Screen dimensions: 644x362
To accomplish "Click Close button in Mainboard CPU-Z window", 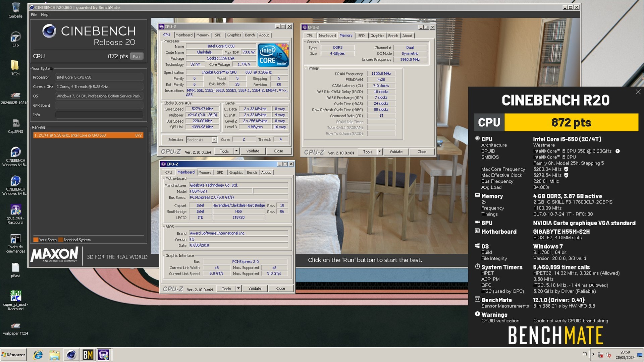I will coord(281,289).
